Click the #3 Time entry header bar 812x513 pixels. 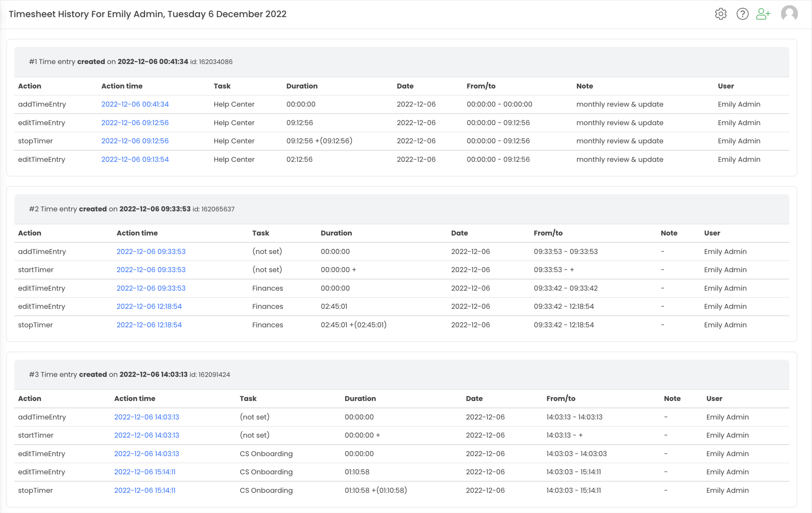point(129,375)
